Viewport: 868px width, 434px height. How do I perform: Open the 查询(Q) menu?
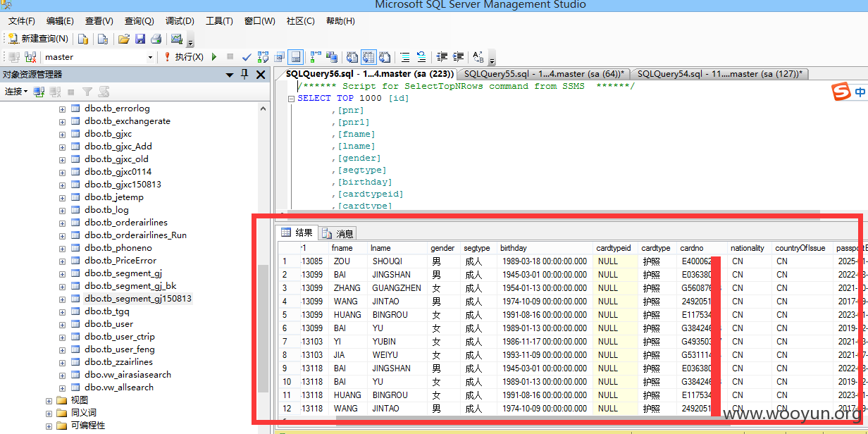click(x=139, y=21)
